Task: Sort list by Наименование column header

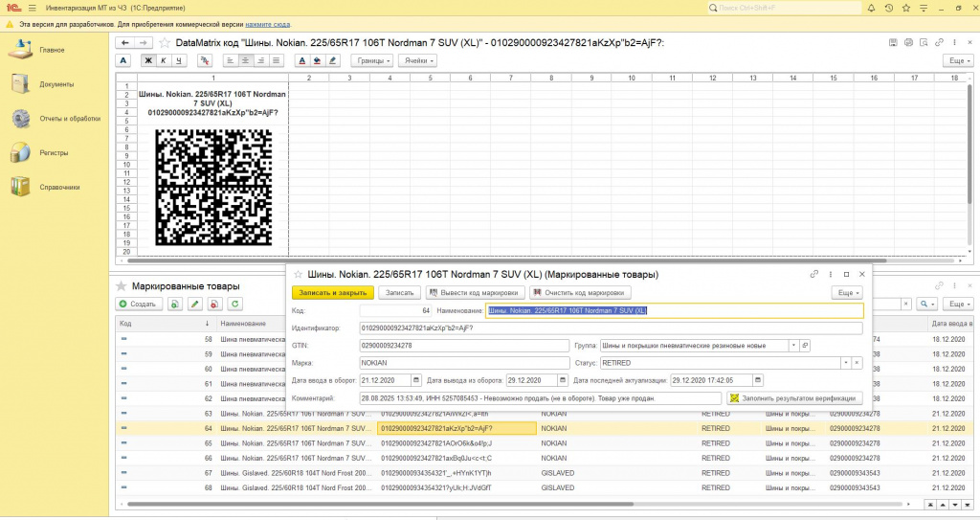Action: coord(250,324)
